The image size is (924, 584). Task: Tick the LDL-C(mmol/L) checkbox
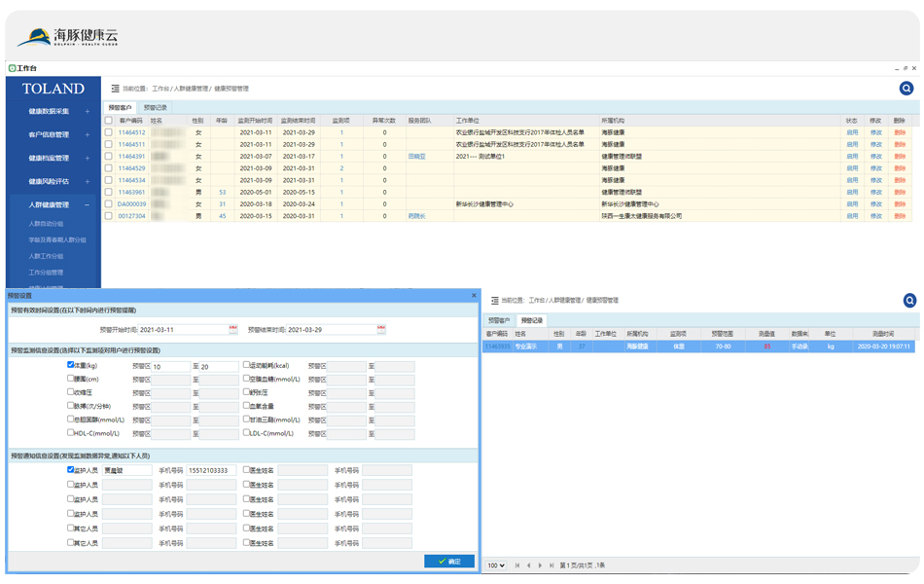tap(246, 432)
